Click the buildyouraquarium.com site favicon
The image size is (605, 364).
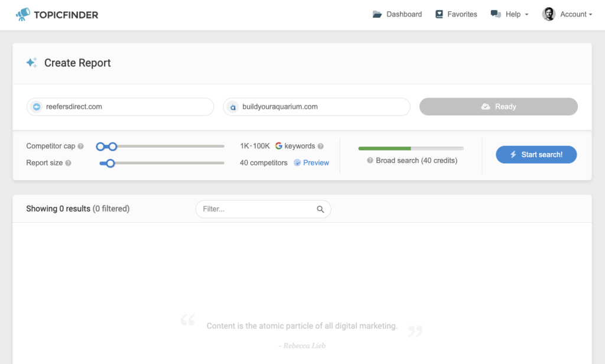pyautogui.click(x=233, y=107)
